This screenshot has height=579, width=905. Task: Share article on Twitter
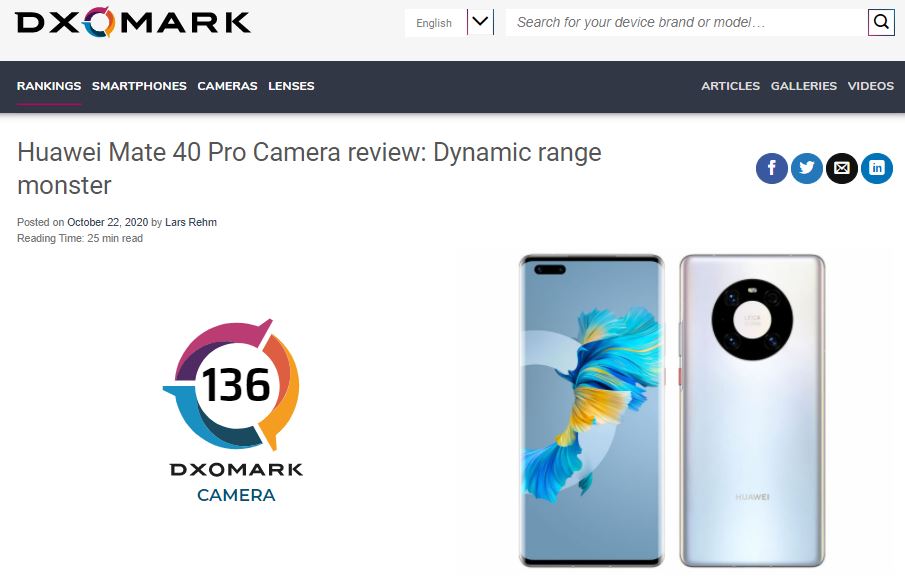point(807,169)
